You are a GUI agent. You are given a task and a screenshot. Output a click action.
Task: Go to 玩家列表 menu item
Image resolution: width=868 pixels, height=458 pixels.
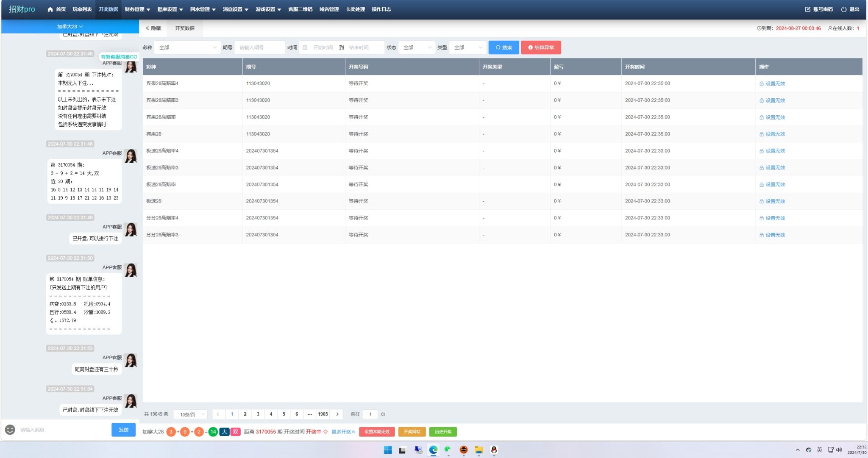(x=82, y=9)
